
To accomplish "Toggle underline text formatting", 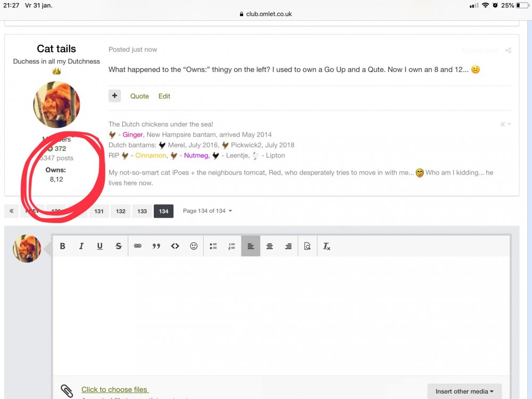I will point(99,246).
